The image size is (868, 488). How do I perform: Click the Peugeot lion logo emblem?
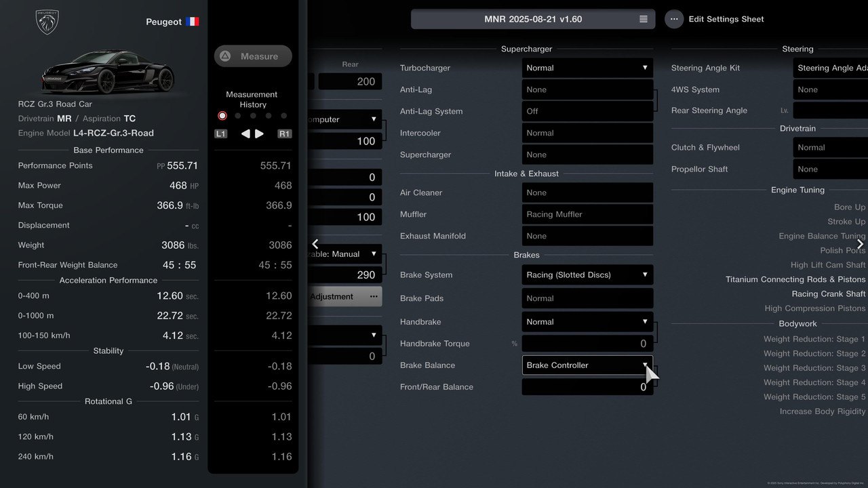47,22
